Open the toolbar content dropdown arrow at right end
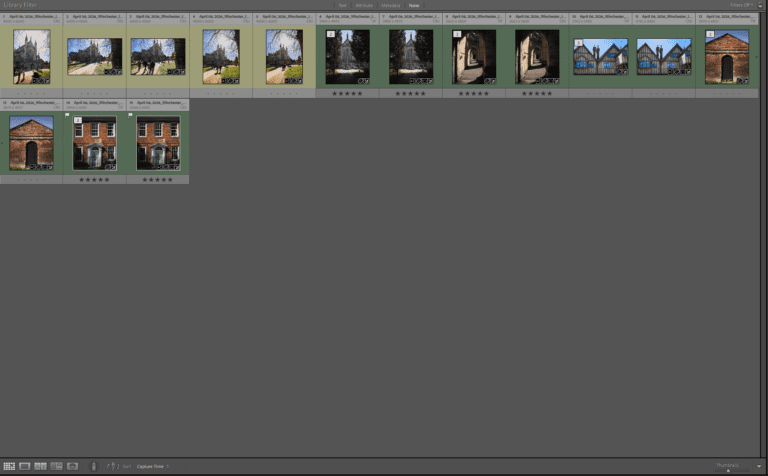 click(x=759, y=466)
